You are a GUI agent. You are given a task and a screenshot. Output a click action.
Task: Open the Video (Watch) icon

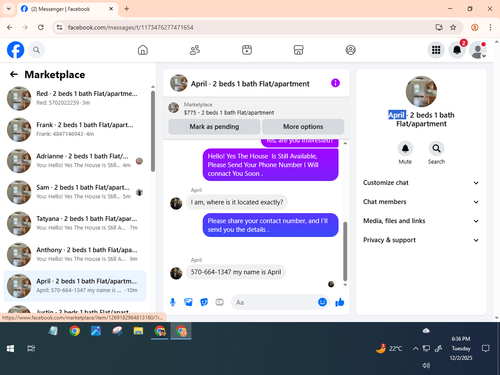(247, 50)
